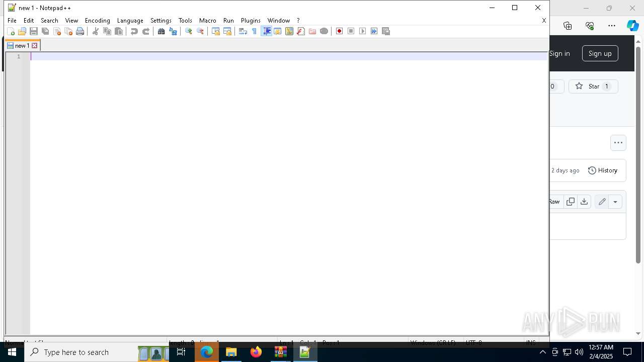Viewport: 644px width, 362px height.
Task: Toggle Show All Characters pilcrow icon
Action: click(x=255, y=31)
